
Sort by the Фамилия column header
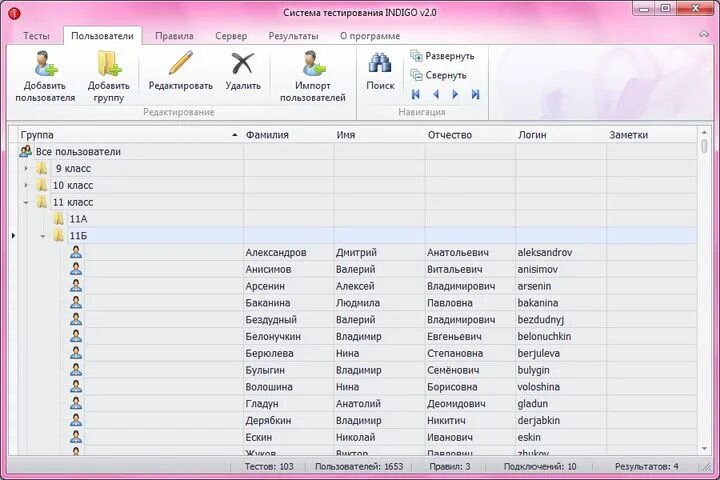coord(288,135)
